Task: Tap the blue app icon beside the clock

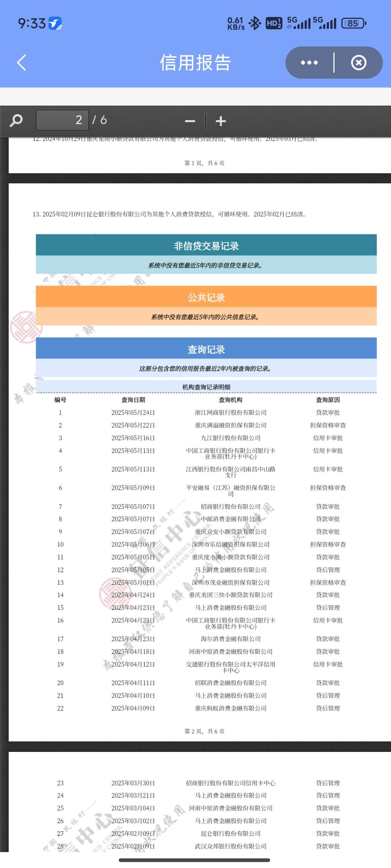Action: coord(55,24)
